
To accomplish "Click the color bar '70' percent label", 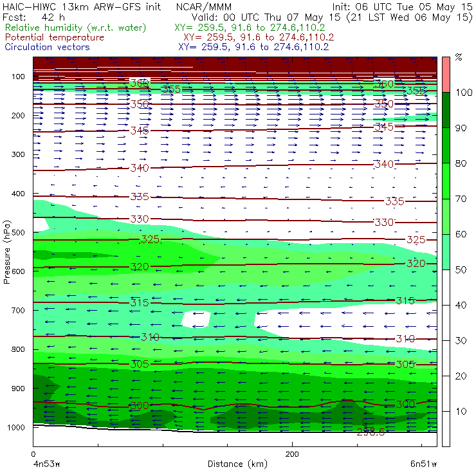I will pyautogui.click(x=461, y=199).
